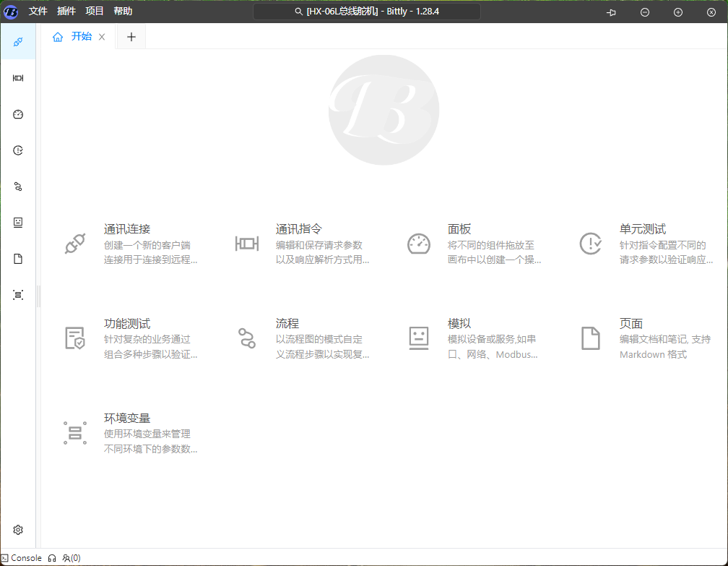This screenshot has width=728, height=566.
Task: Add a new tab with plus button
Action: 131,38
